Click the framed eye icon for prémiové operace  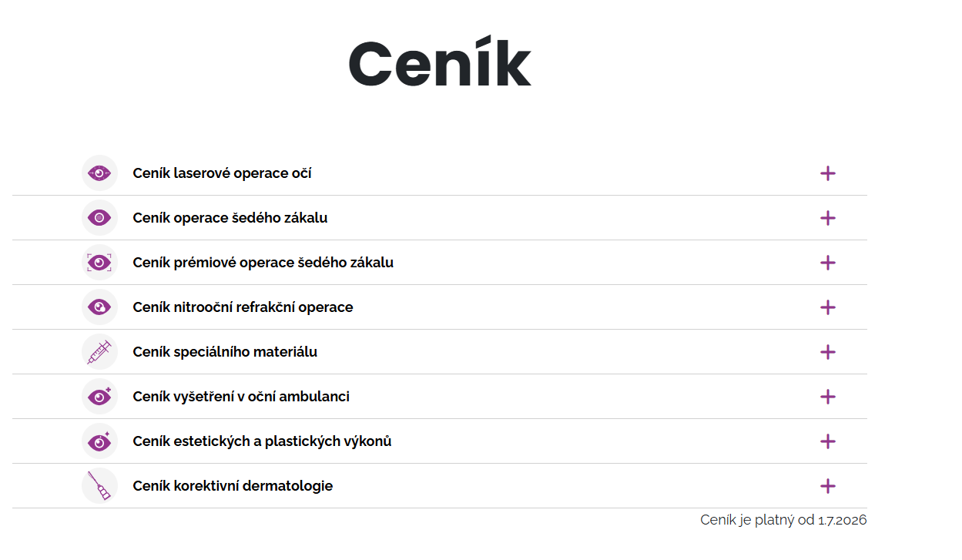99,263
